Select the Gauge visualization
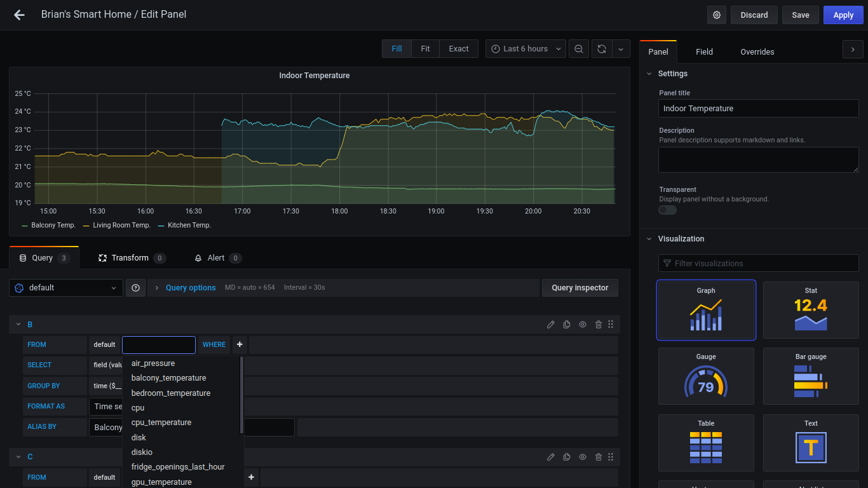868x488 pixels. pyautogui.click(x=706, y=376)
